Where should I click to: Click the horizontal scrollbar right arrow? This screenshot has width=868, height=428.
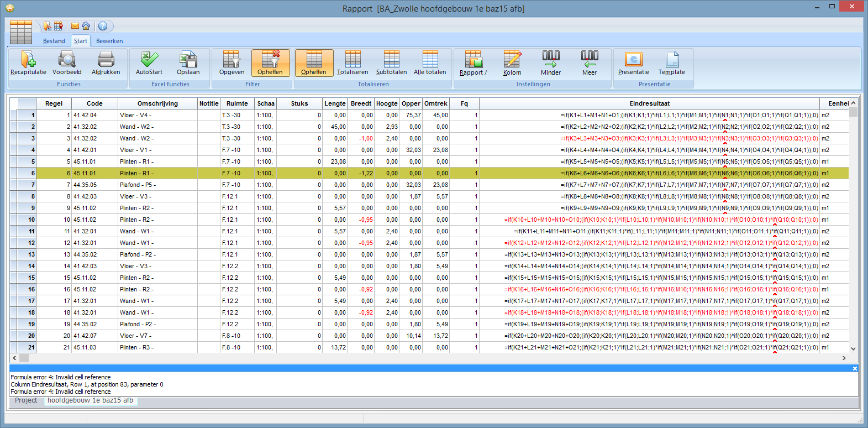click(844, 358)
